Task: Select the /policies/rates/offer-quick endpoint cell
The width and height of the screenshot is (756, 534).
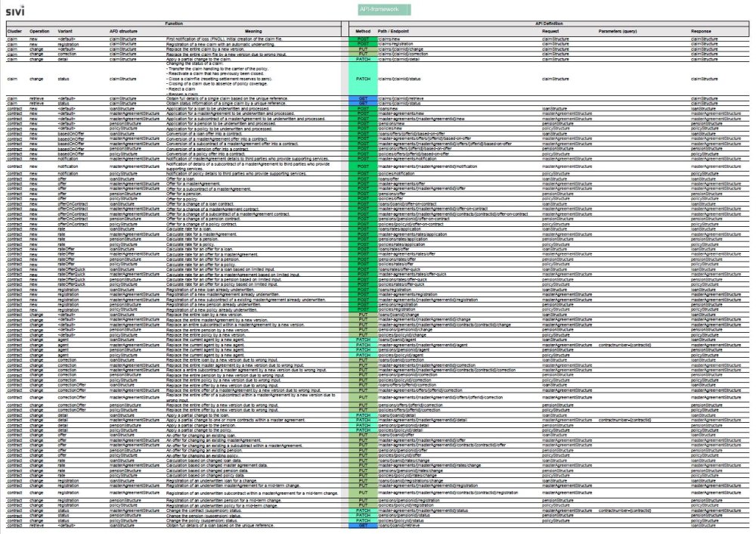Action: 401,284
